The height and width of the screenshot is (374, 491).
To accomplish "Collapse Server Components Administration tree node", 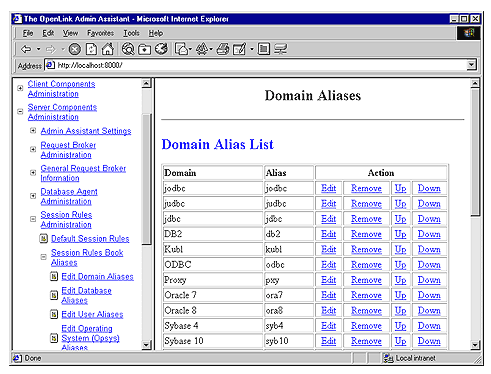I will point(20,112).
